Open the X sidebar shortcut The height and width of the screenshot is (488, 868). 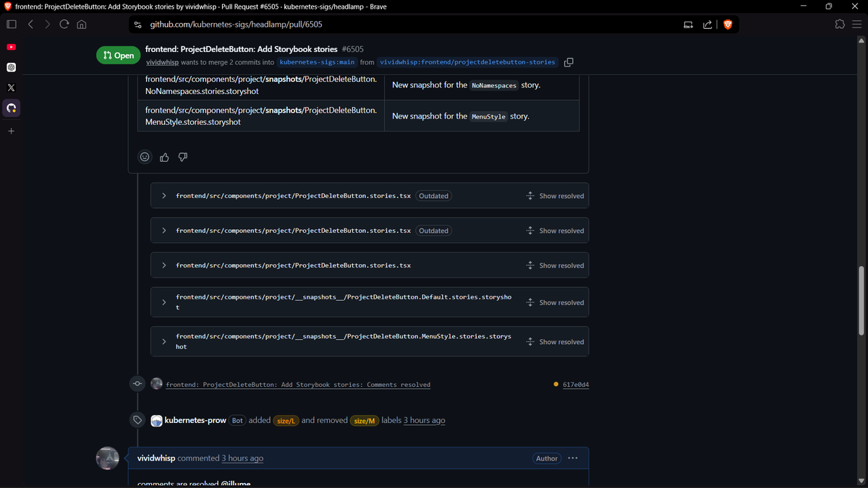(11, 87)
